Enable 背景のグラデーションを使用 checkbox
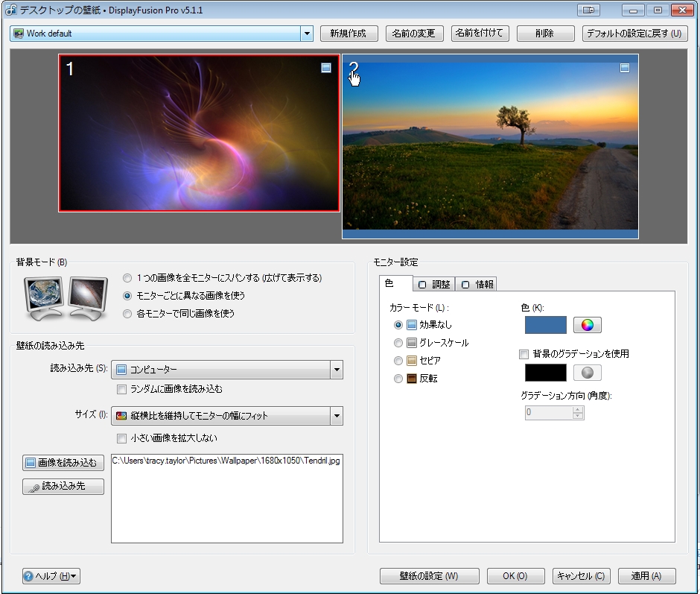Image resolution: width=700 pixels, height=594 pixels. tap(524, 354)
